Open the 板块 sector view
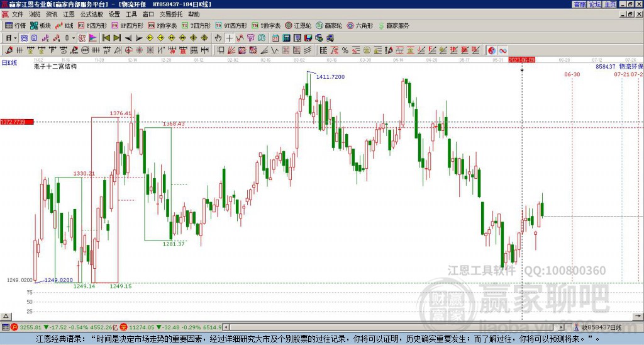Screen dimensions: 644x345 point(40,25)
